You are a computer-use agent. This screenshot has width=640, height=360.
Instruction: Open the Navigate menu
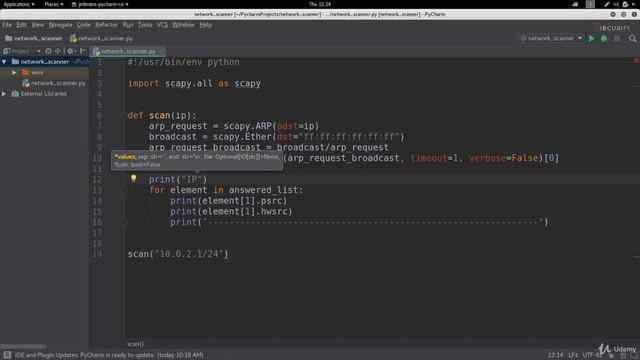pos(61,25)
